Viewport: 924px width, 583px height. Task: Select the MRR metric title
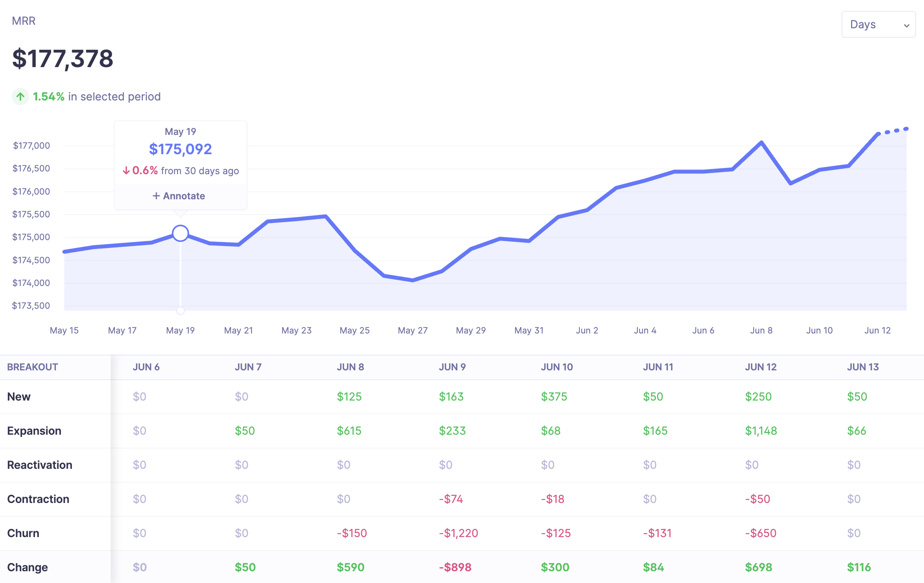tap(24, 20)
